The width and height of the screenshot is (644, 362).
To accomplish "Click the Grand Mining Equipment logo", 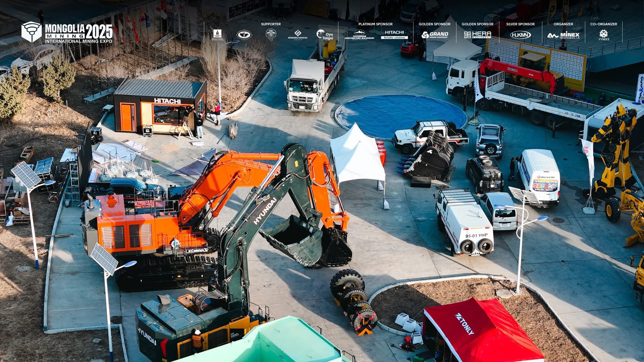I will pos(435,35).
